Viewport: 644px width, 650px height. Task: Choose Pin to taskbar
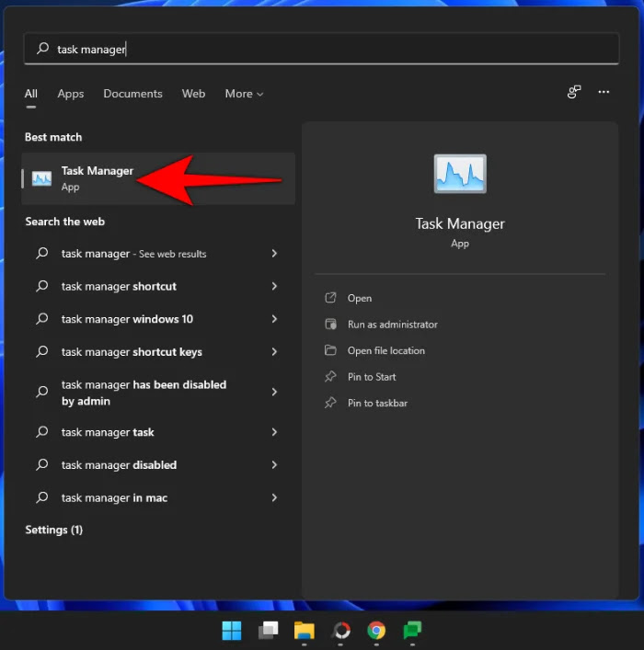tap(377, 403)
